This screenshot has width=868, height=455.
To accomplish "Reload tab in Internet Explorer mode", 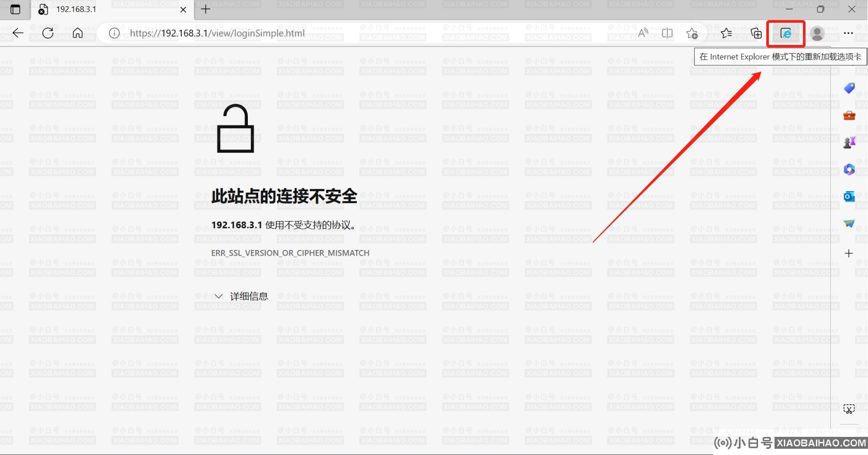I will pyautogui.click(x=785, y=34).
